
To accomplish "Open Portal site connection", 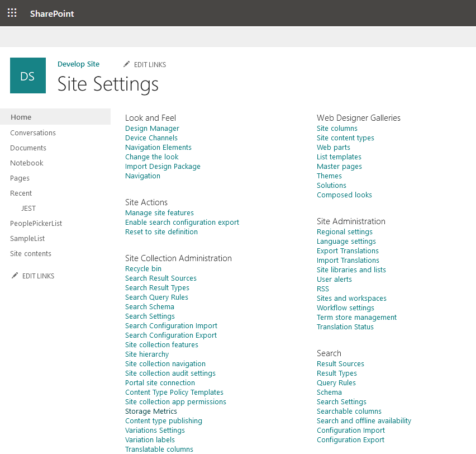I will point(160,383).
